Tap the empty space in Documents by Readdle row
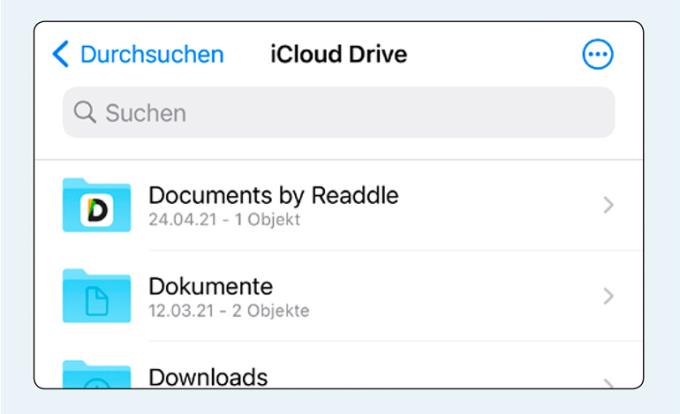The height and width of the screenshot is (414, 680). coord(499,205)
